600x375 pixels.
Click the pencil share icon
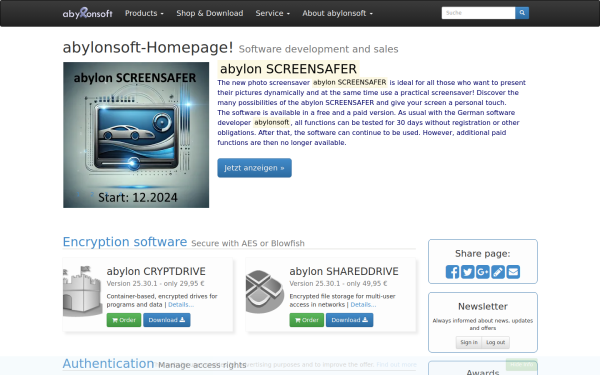coord(498,272)
